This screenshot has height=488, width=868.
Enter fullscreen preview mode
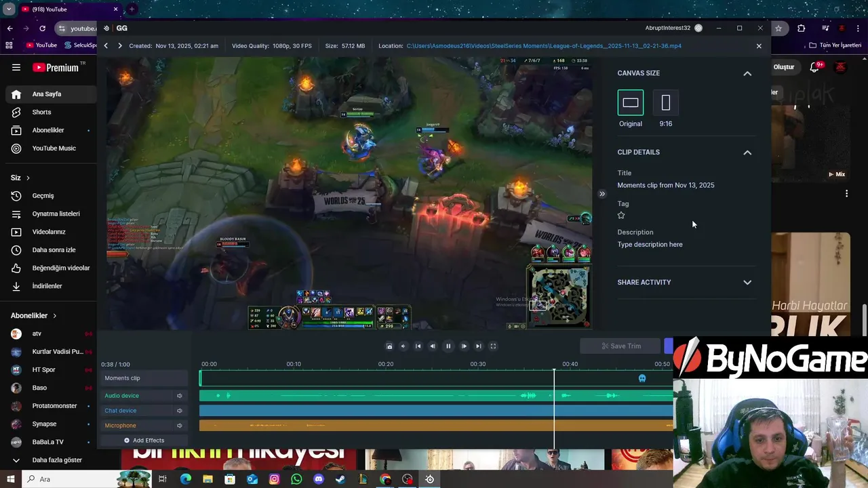[x=493, y=346]
